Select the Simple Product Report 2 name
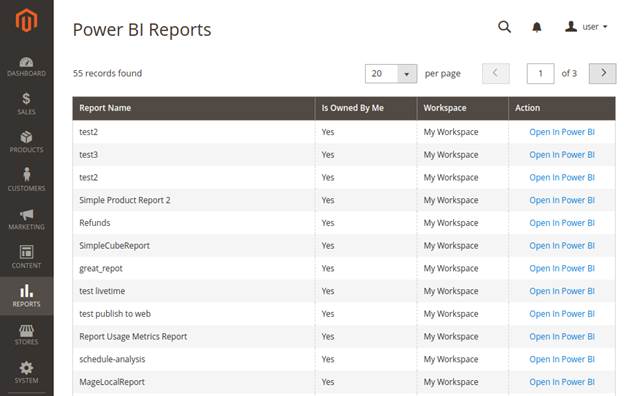Viewport: 624px width, 396px height. click(125, 200)
